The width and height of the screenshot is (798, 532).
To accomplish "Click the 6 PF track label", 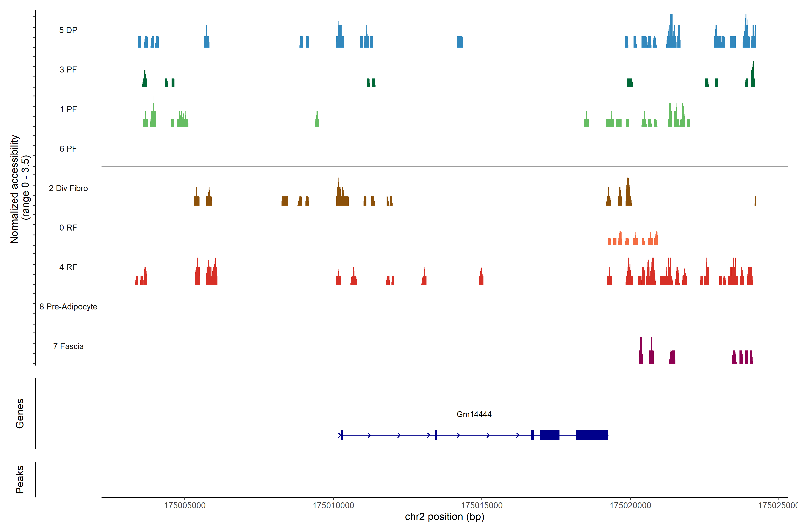I will (68, 149).
